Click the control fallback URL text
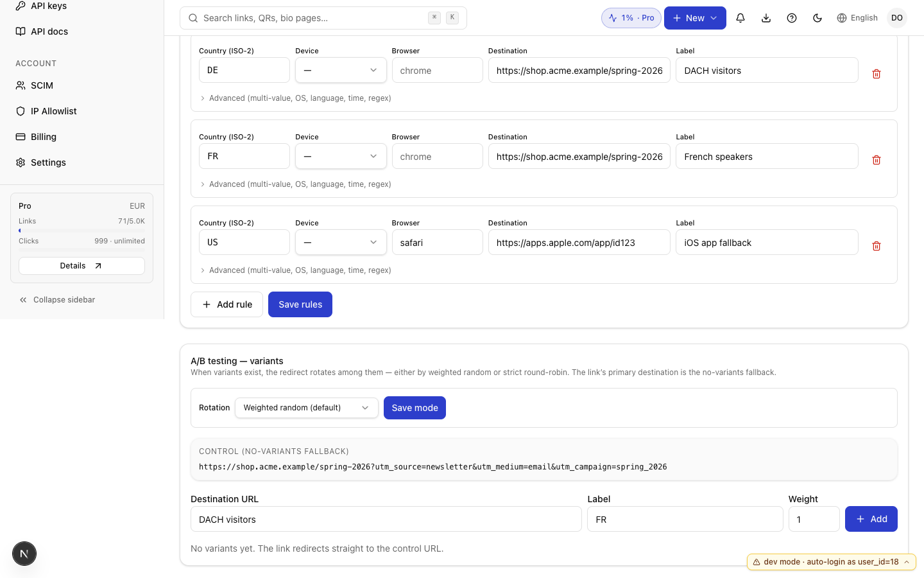Viewport: 924px width, 578px height. 433,467
